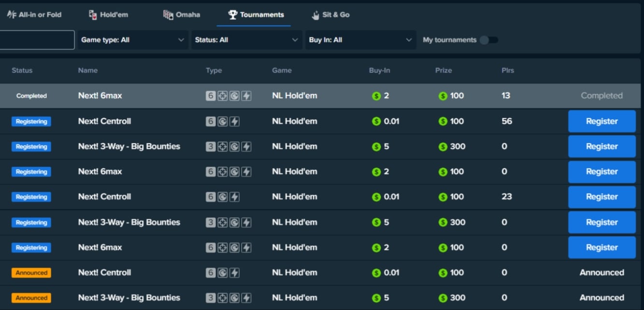
Task: Click NL Hold'em in the Completed 6max row
Action: (295, 96)
